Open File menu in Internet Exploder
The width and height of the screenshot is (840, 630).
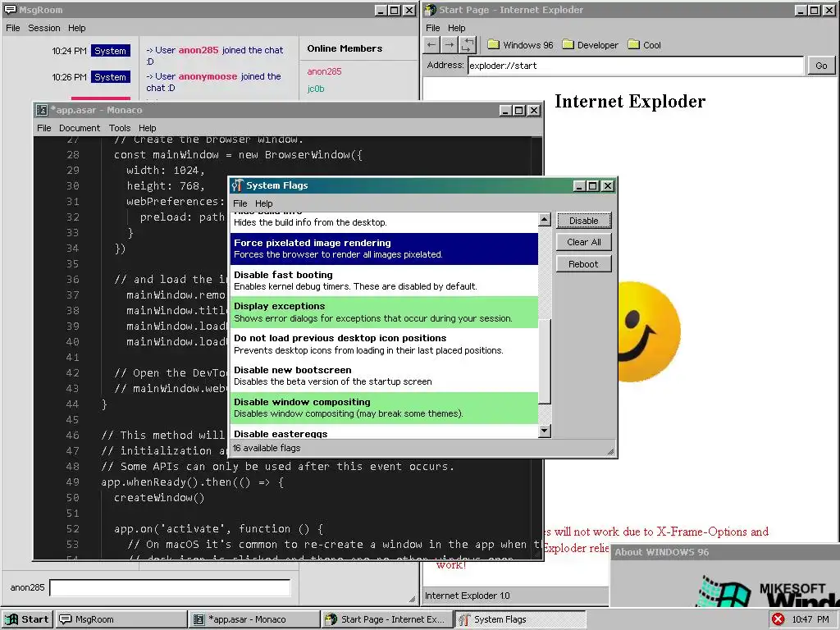(433, 28)
